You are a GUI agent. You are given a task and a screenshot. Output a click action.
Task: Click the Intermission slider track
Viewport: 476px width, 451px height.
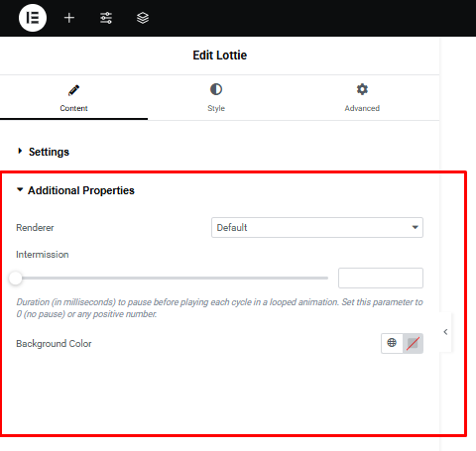172,278
